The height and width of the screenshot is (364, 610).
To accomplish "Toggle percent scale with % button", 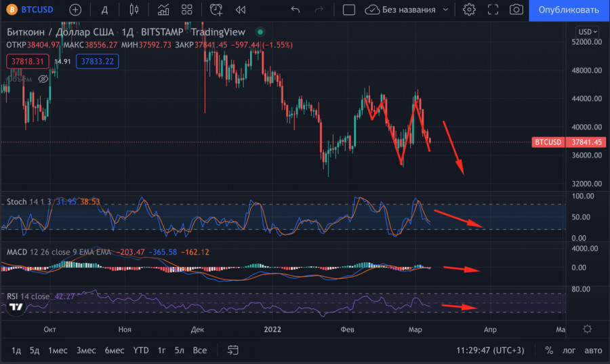I will tap(549, 350).
